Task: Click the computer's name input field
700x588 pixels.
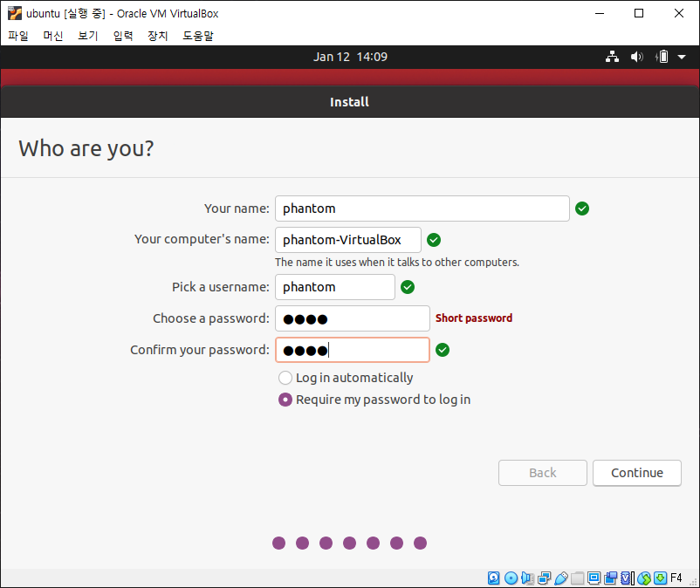Action: [348, 240]
